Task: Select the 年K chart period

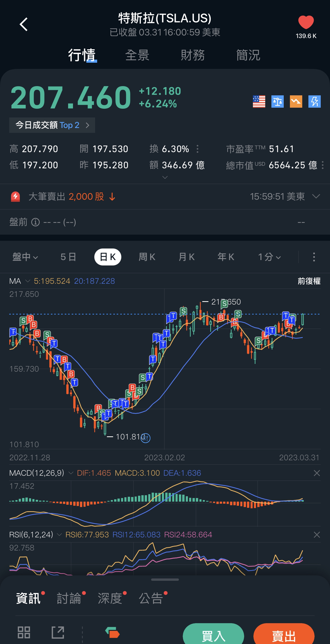Action: (226, 257)
